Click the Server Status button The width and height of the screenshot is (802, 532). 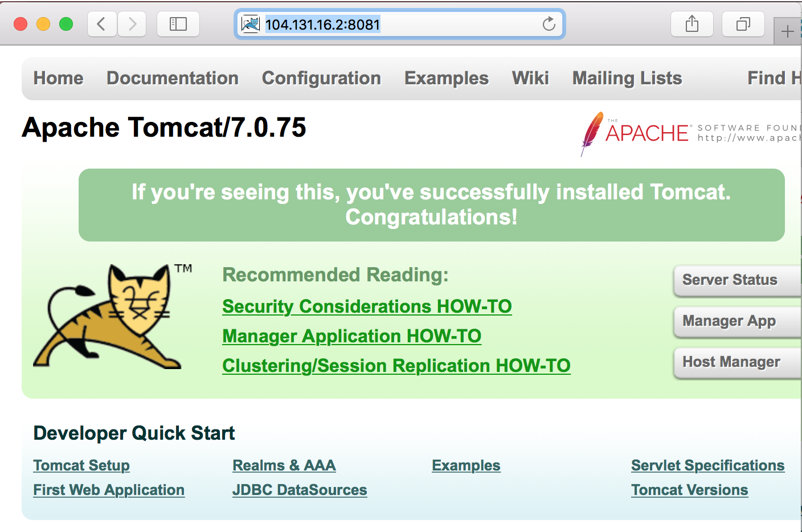(x=738, y=280)
